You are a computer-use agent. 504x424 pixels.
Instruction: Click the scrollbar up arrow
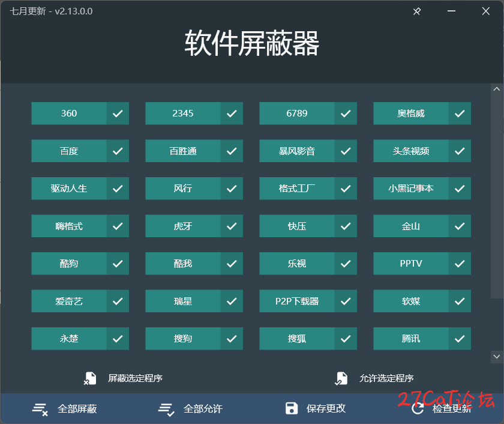tap(497, 89)
